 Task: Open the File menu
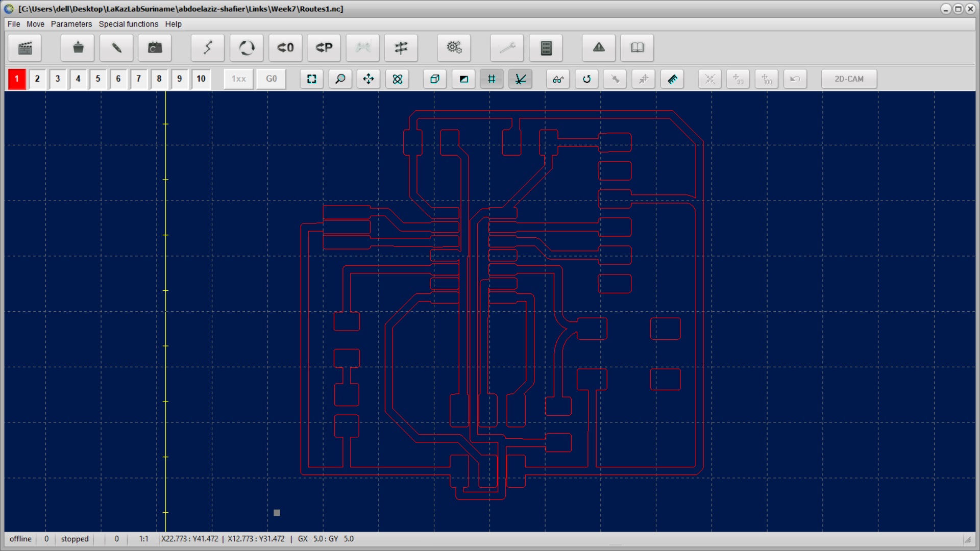pyautogui.click(x=14, y=24)
